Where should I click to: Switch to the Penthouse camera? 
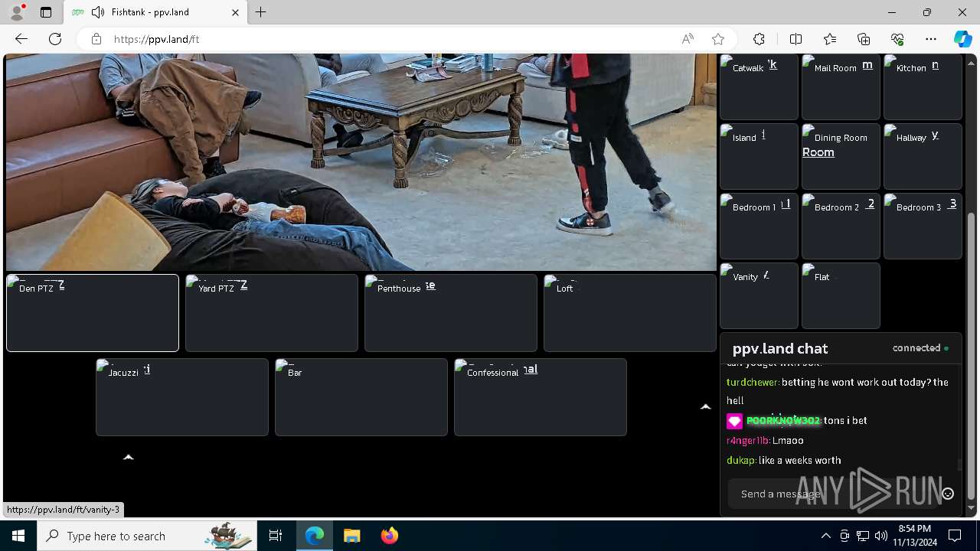pos(451,313)
